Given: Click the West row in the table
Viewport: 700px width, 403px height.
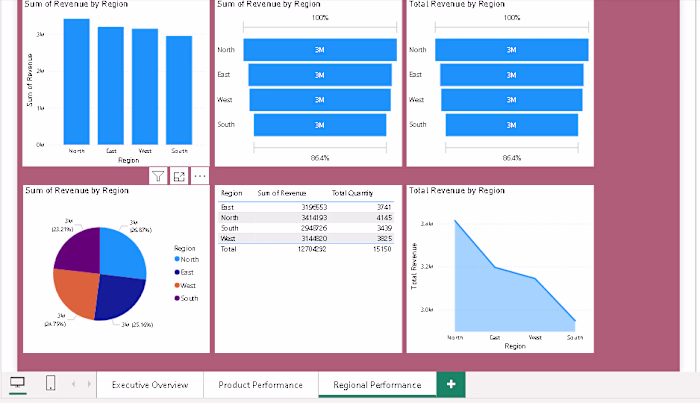Looking at the screenshot, I should [x=306, y=239].
